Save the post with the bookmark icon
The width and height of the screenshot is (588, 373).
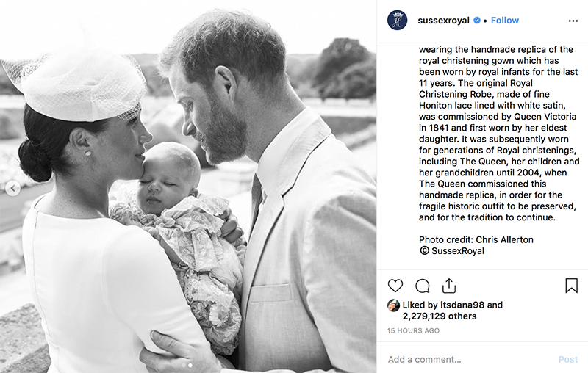[571, 286]
